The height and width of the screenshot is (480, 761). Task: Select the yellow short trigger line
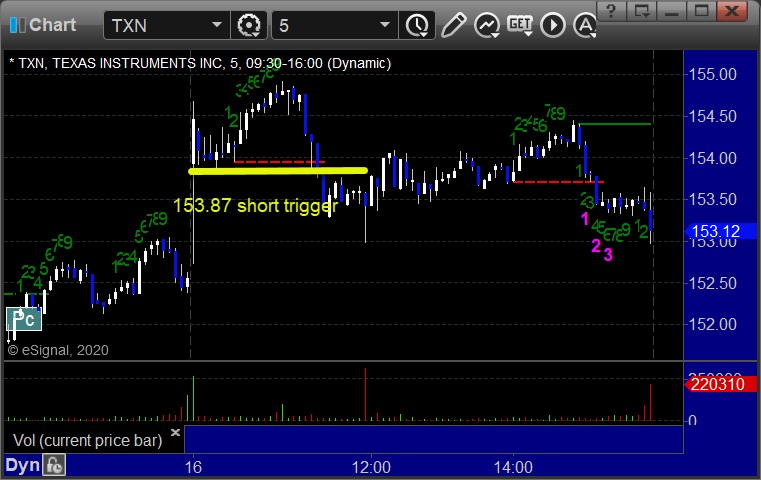[278, 170]
